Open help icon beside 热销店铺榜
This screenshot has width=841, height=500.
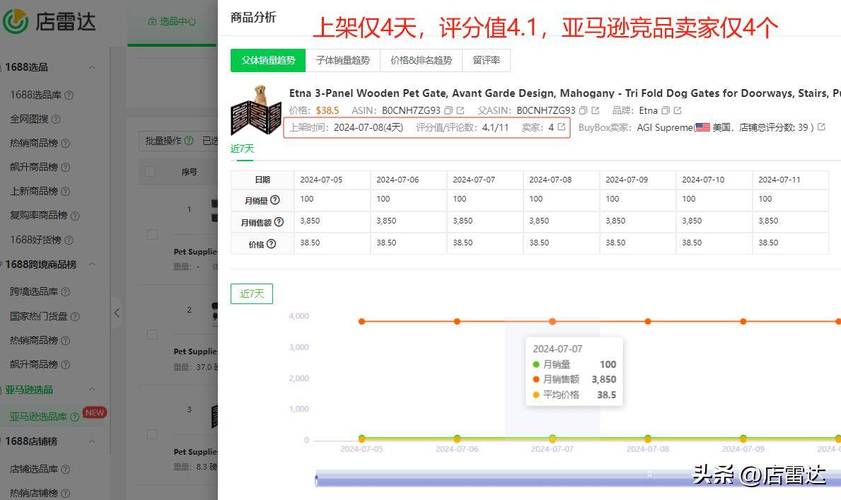click(x=65, y=493)
